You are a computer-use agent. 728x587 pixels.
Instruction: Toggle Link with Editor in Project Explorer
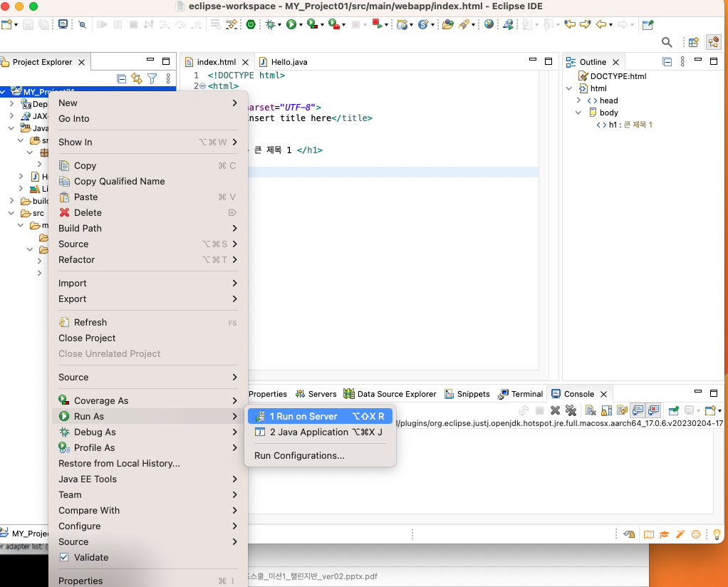pos(137,78)
